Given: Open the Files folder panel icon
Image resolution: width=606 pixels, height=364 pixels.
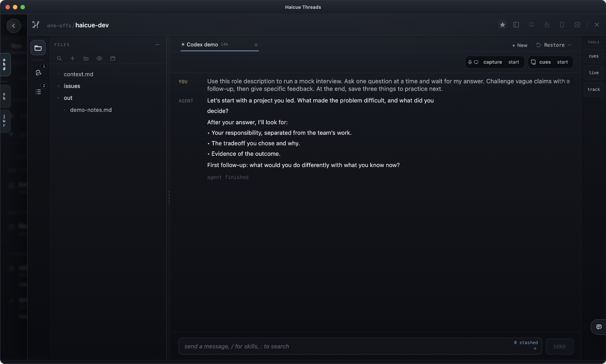Looking at the screenshot, I should (x=38, y=48).
